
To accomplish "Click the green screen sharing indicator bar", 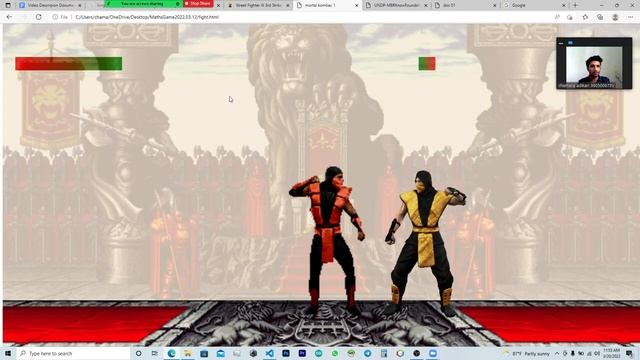I will pos(143,3).
